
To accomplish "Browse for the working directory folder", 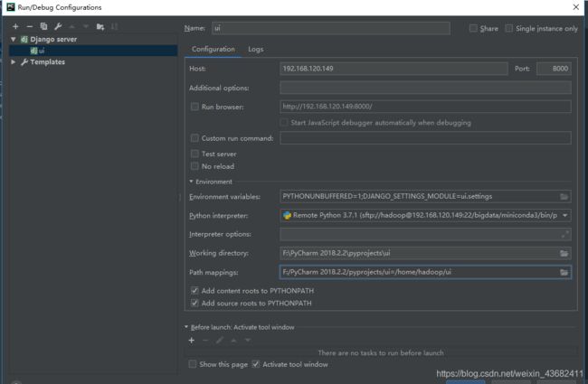I will click(x=564, y=254).
